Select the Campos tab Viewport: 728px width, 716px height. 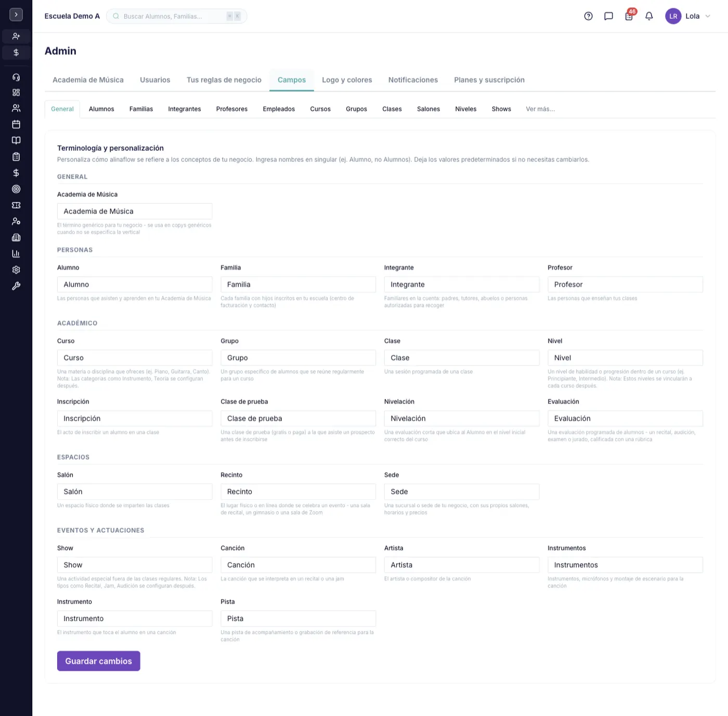coord(292,80)
